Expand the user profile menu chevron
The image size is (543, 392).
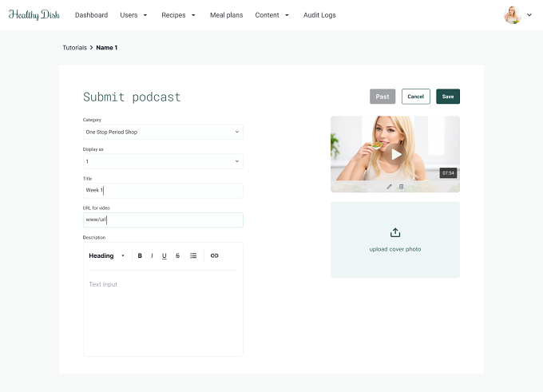coord(529,15)
